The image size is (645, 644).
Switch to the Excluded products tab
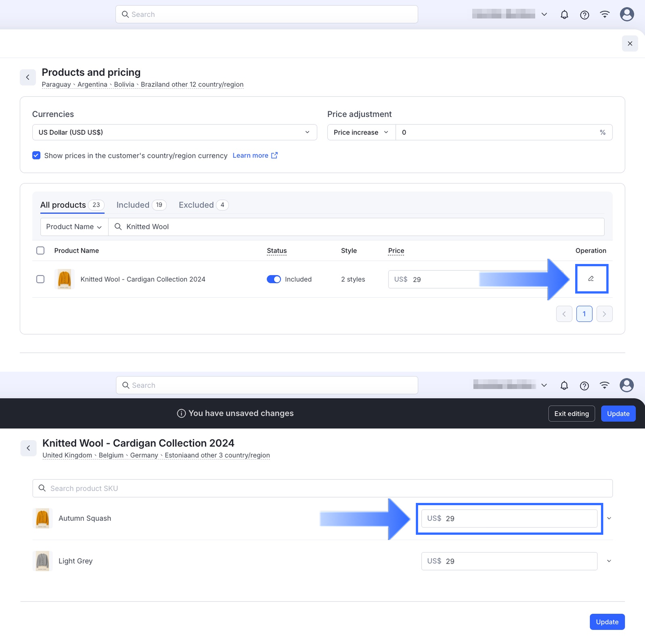pyautogui.click(x=203, y=205)
